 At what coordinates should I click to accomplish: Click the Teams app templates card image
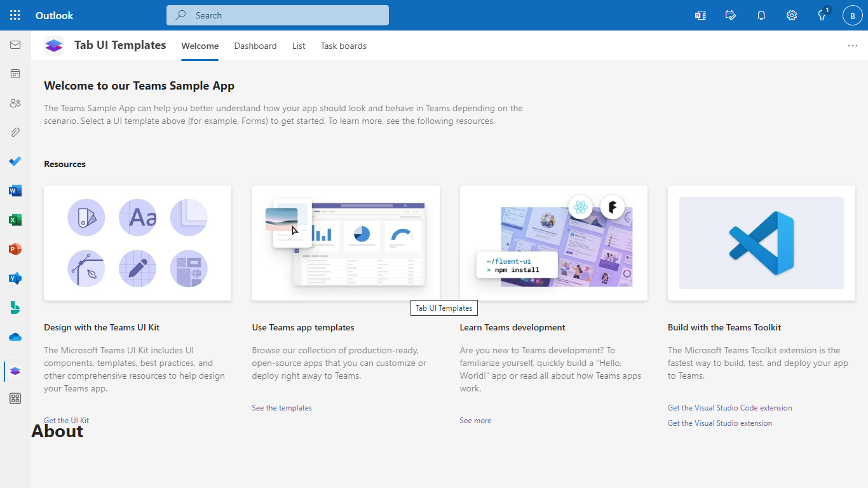click(x=346, y=243)
